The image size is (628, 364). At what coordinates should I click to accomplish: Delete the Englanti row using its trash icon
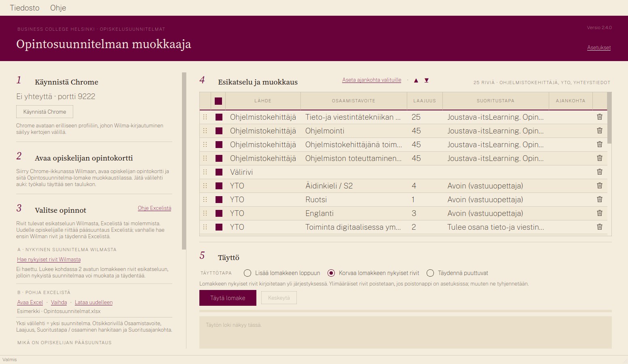click(x=600, y=213)
